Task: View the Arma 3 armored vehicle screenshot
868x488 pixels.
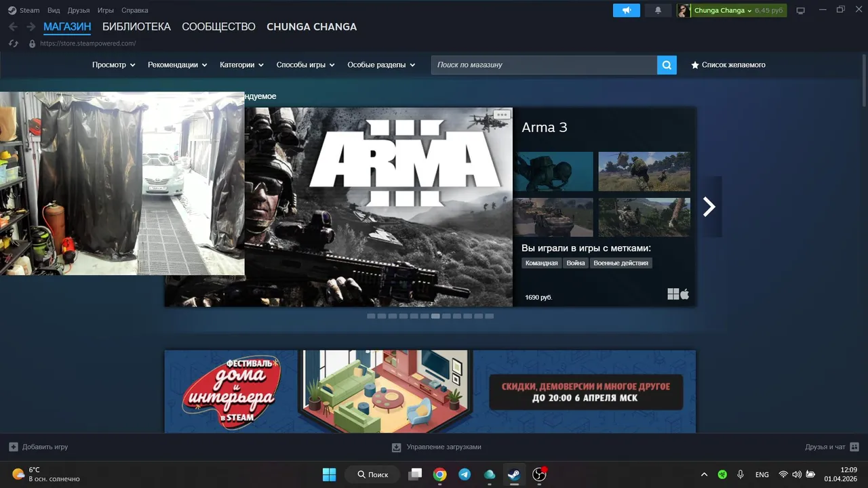Action: pyautogui.click(x=553, y=217)
